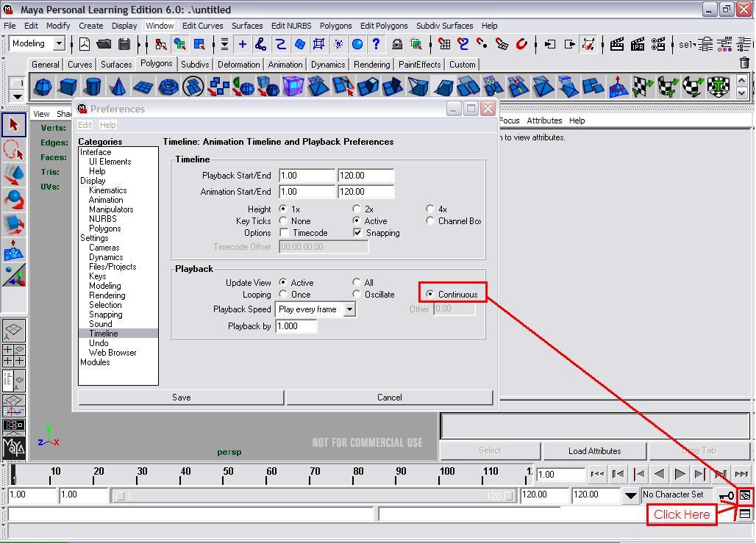Click the Load Attributes button
Screen dimensions: 756x543
coord(594,451)
